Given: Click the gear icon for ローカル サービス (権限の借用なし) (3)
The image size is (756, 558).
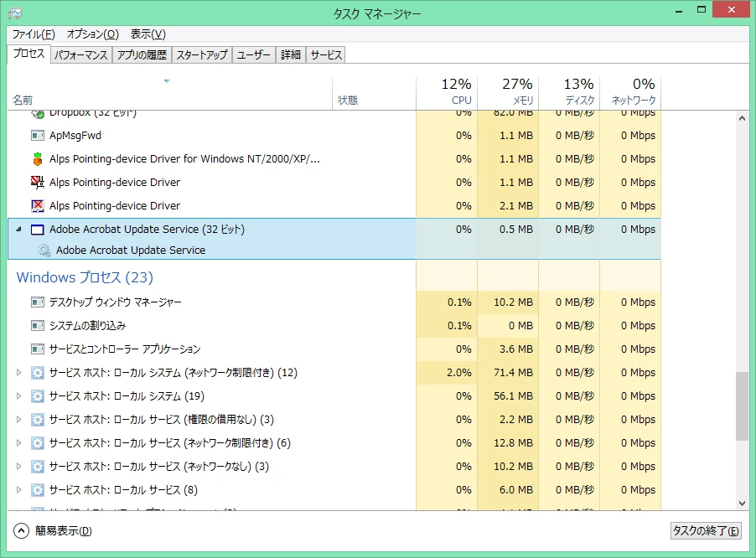Looking at the screenshot, I should point(38,419).
